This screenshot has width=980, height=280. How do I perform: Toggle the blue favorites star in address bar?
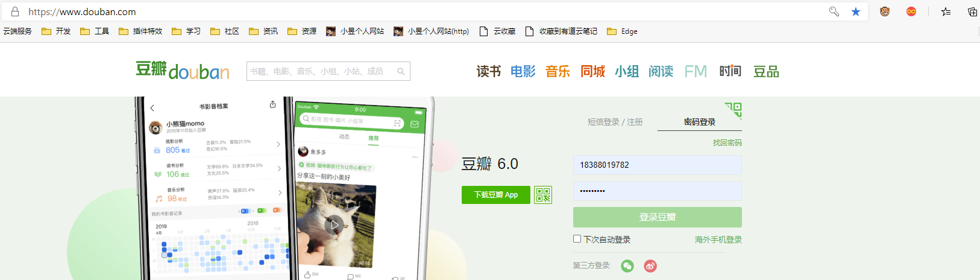coord(856,11)
